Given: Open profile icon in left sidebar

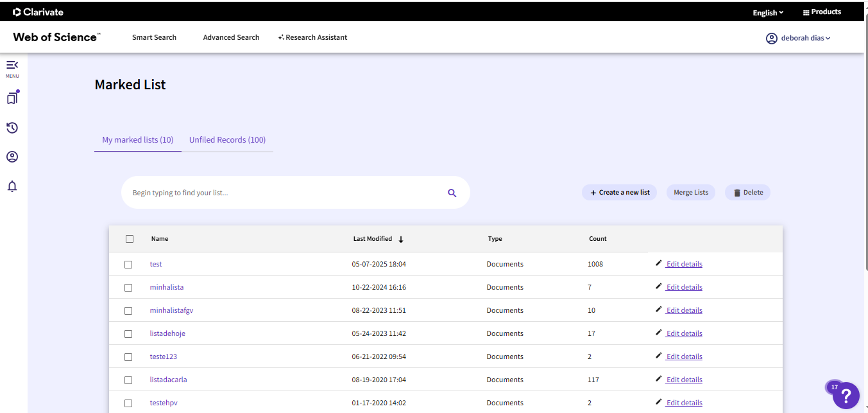Looking at the screenshot, I should point(12,157).
